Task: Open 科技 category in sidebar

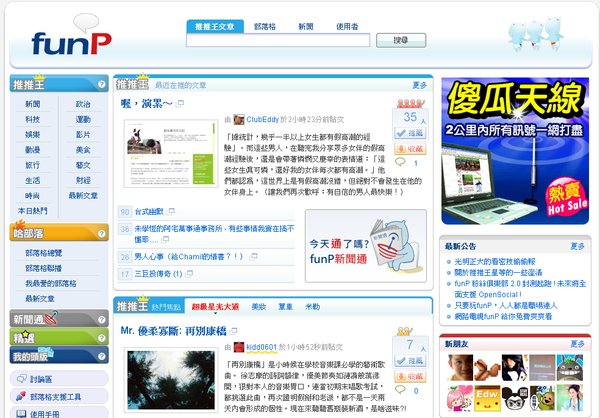Action: [33, 119]
